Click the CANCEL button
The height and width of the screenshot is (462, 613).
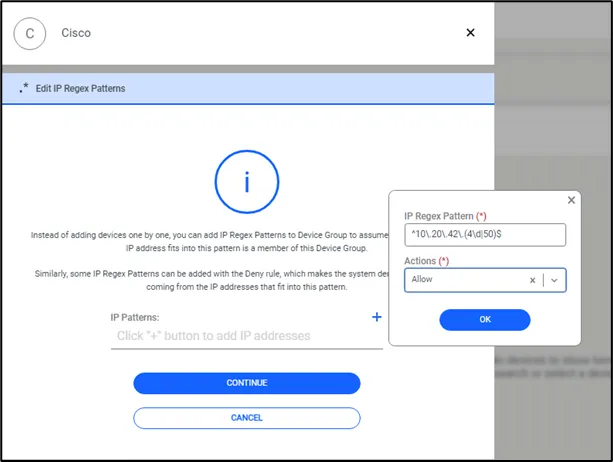coord(247,418)
